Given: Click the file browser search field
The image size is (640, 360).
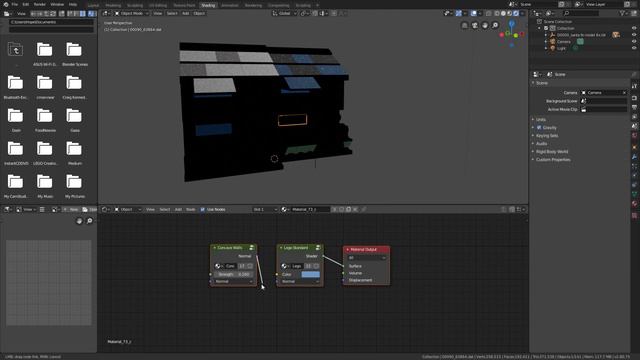Looking at the screenshot, I should click(51, 29).
